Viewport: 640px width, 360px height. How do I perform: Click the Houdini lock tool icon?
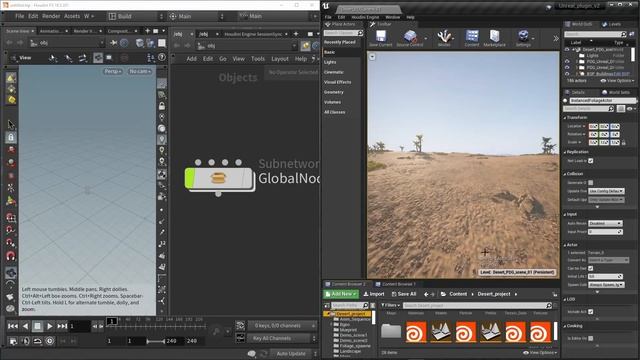click(x=11, y=137)
